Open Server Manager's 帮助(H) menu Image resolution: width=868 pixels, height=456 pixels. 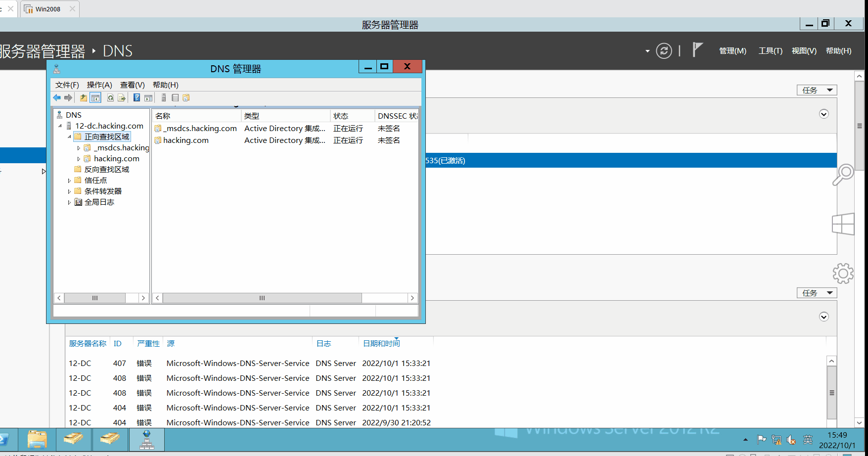(x=839, y=51)
